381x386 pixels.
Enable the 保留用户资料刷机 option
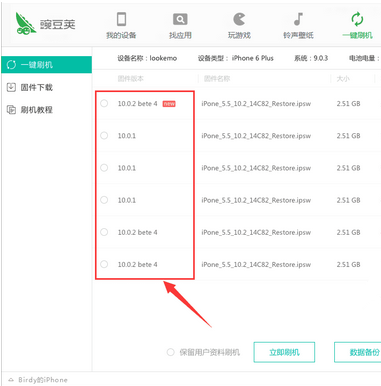(171, 352)
